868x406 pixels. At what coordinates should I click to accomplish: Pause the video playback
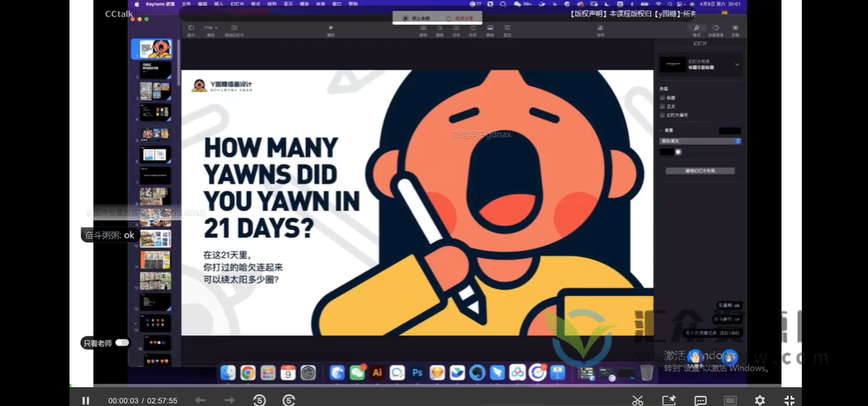pyautogui.click(x=85, y=400)
